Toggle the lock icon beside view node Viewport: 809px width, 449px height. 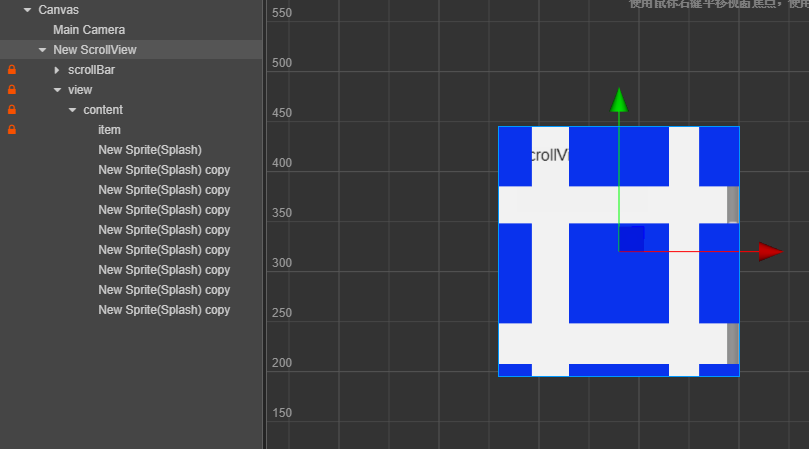pos(12,90)
